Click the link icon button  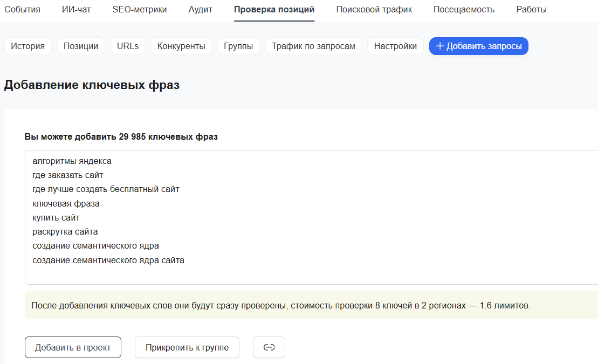[269, 347]
